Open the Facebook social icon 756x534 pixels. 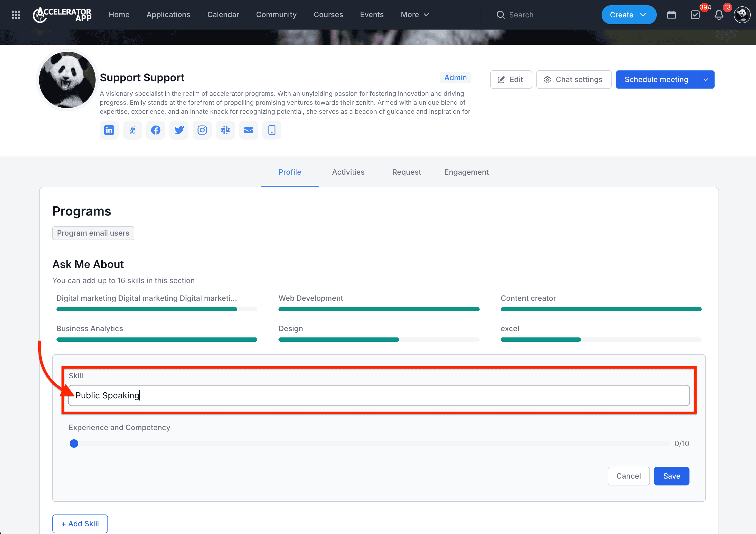click(155, 130)
